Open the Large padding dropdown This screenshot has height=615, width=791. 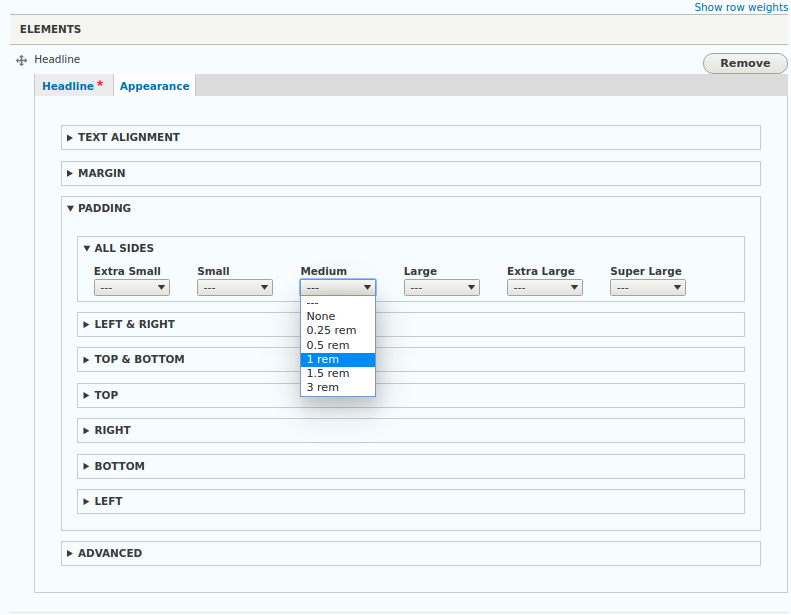point(441,288)
